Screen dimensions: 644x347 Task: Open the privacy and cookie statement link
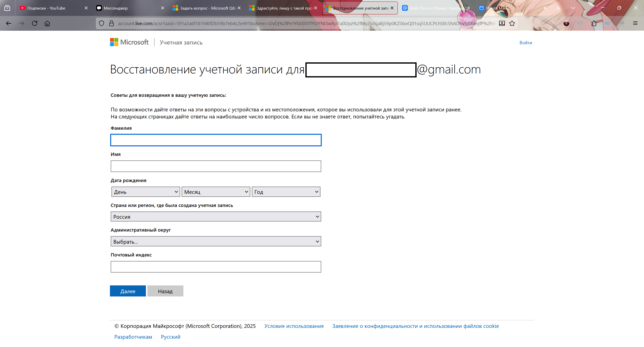click(x=416, y=326)
